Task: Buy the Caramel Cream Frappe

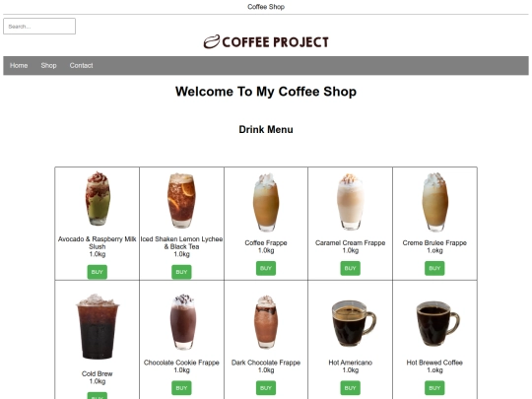Action: (x=350, y=268)
